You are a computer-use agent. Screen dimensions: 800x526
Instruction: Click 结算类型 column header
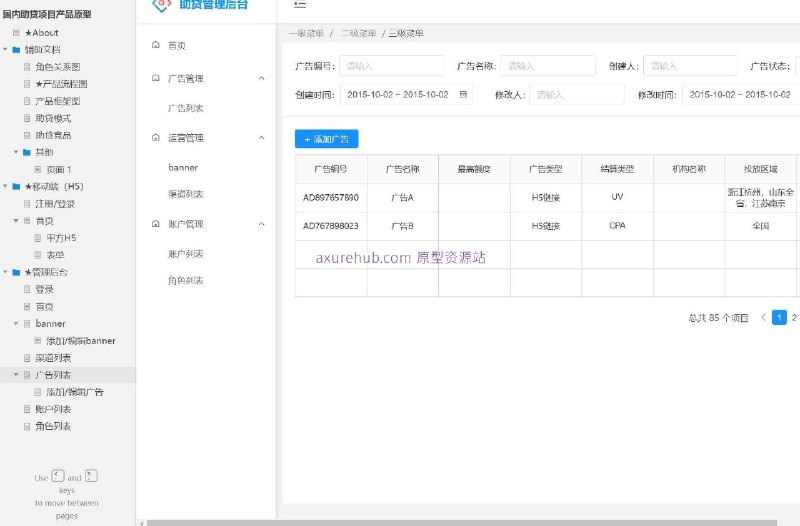pos(617,169)
